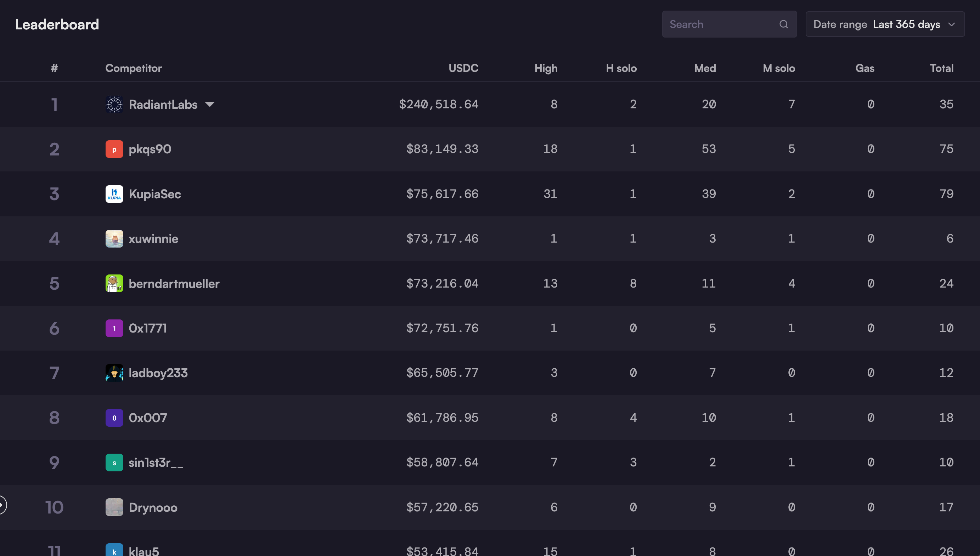Click the left edge circular arrow button

tap(2, 505)
